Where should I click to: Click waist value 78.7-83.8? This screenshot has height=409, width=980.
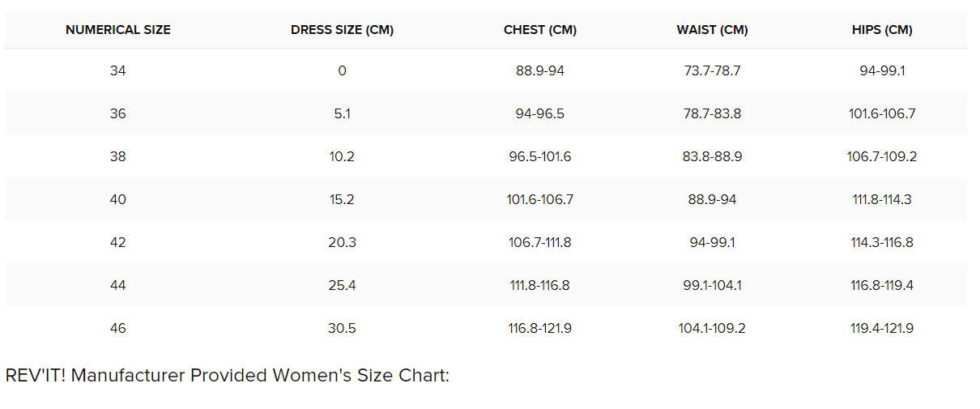pos(712,113)
